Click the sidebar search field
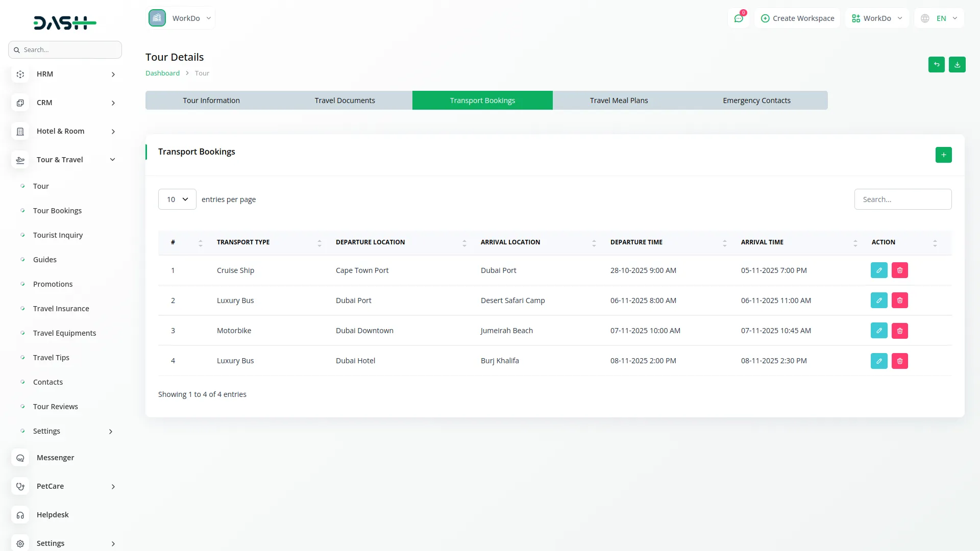 [65, 49]
